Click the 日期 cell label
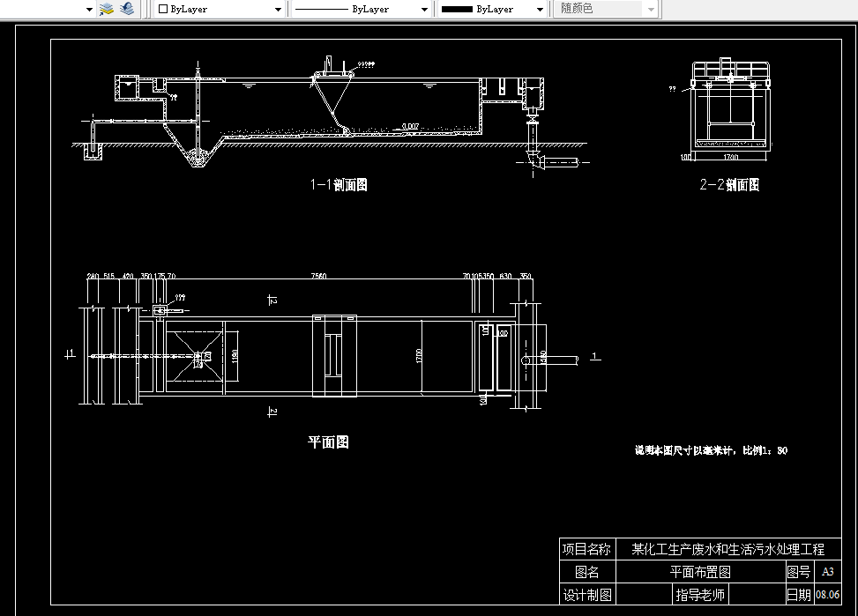The width and height of the screenshot is (858, 616). (799, 595)
